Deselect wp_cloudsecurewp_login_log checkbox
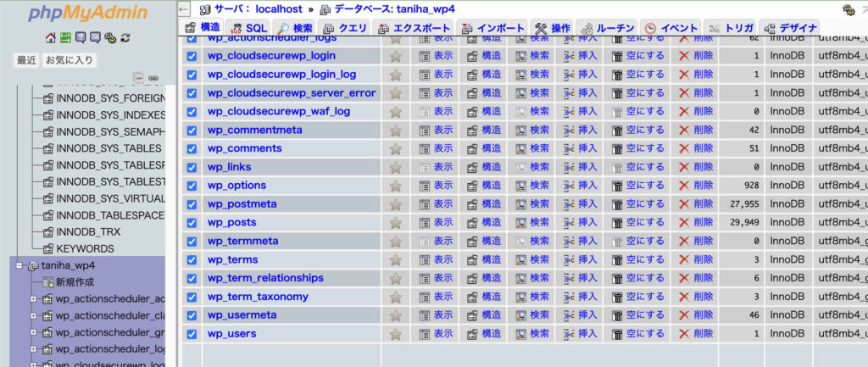The width and height of the screenshot is (868, 367). (192, 75)
